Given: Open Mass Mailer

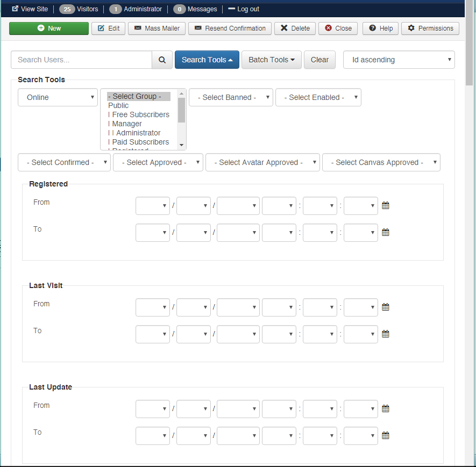Looking at the screenshot, I should coord(157,28).
